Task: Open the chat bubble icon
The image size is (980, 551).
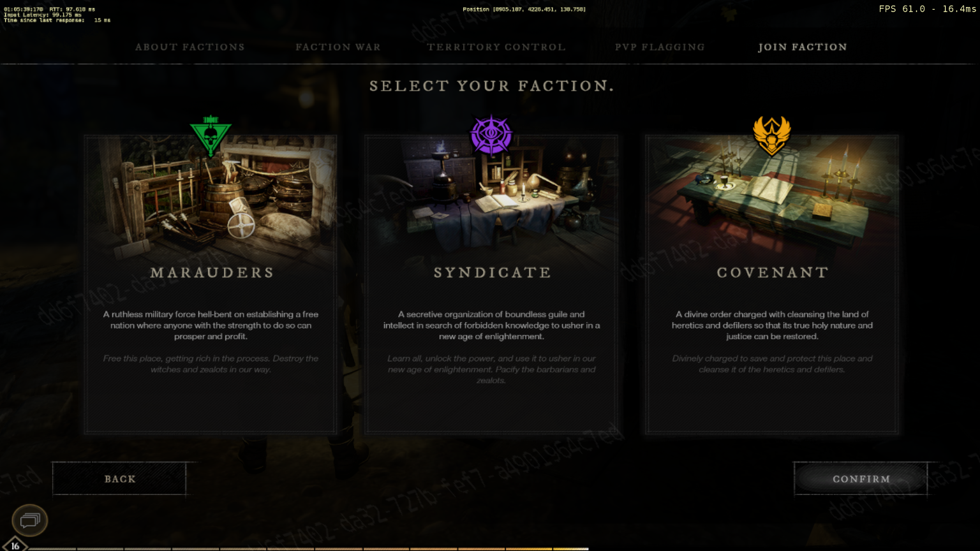Action: point(30,520)
